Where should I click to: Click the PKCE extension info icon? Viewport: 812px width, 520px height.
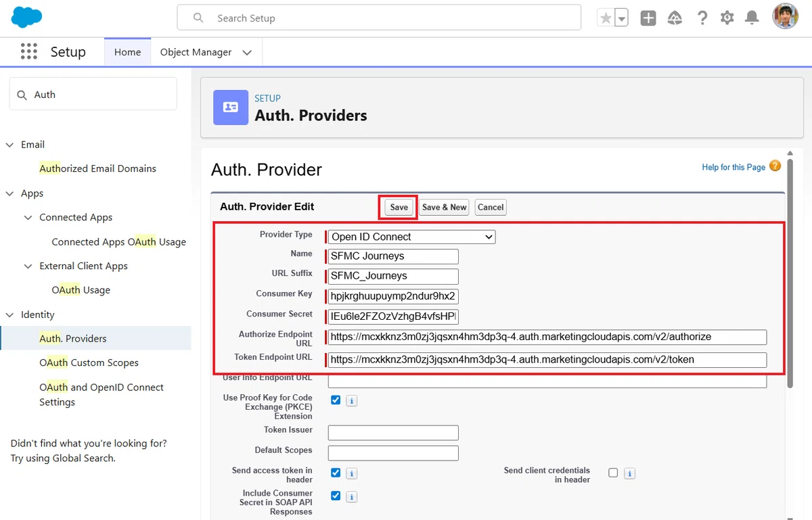tap(351, 401)
